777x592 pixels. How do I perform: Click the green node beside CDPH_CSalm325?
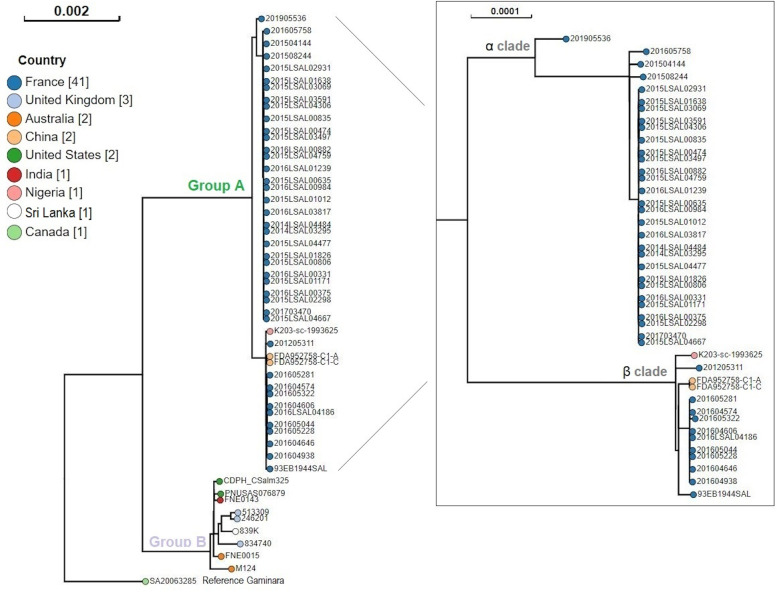(x=219, y=482)
